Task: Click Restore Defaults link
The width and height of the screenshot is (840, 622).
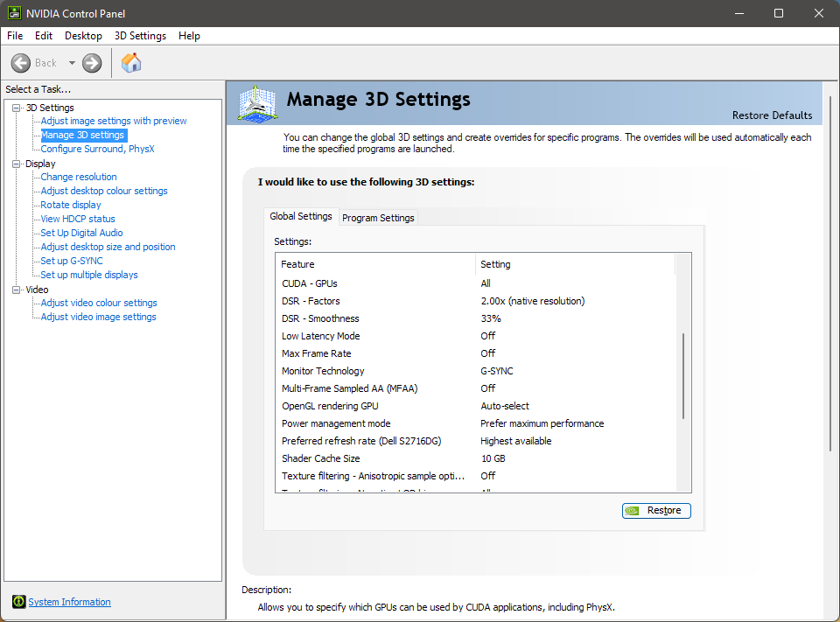Action: 772,115
